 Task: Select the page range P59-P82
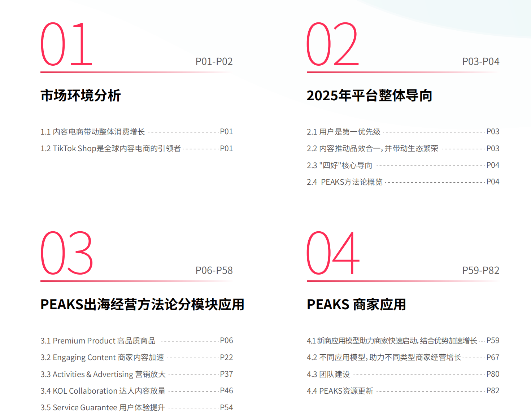481,271
